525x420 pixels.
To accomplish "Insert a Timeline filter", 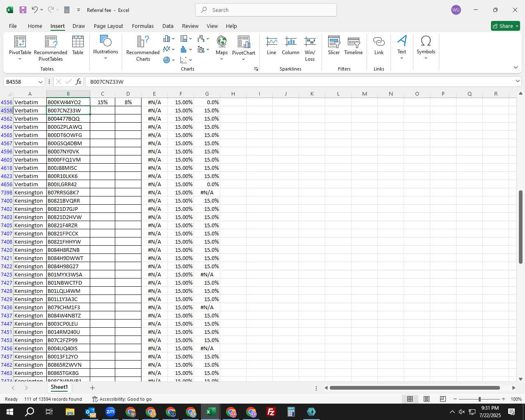I will pyautogui.click(x=354, y=46).
